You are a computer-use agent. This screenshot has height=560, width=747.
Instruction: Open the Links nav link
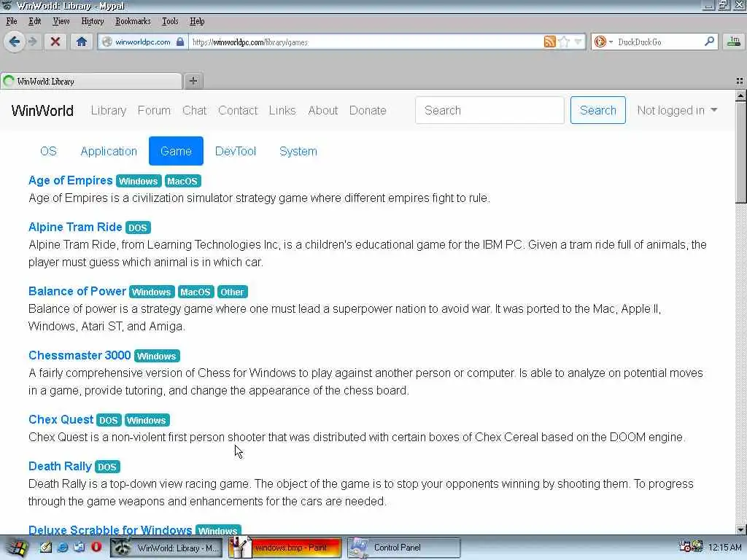282,111
